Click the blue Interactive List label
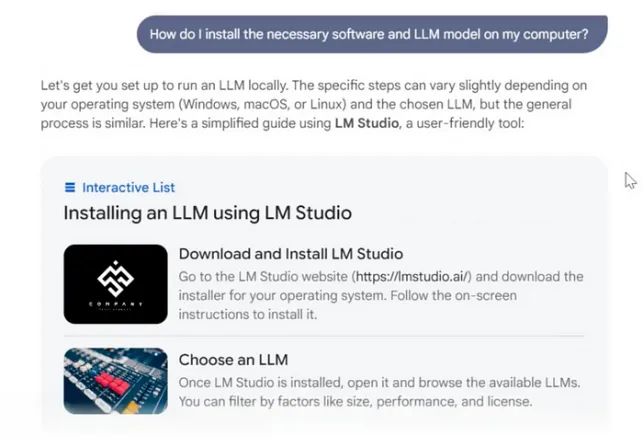644x447 pixels. (x=128, y=187)
